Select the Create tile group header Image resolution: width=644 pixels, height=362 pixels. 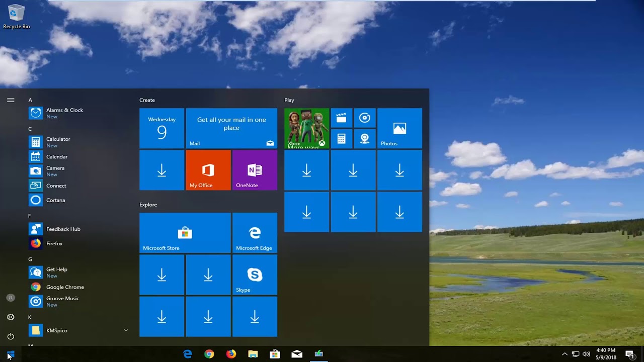147,100
